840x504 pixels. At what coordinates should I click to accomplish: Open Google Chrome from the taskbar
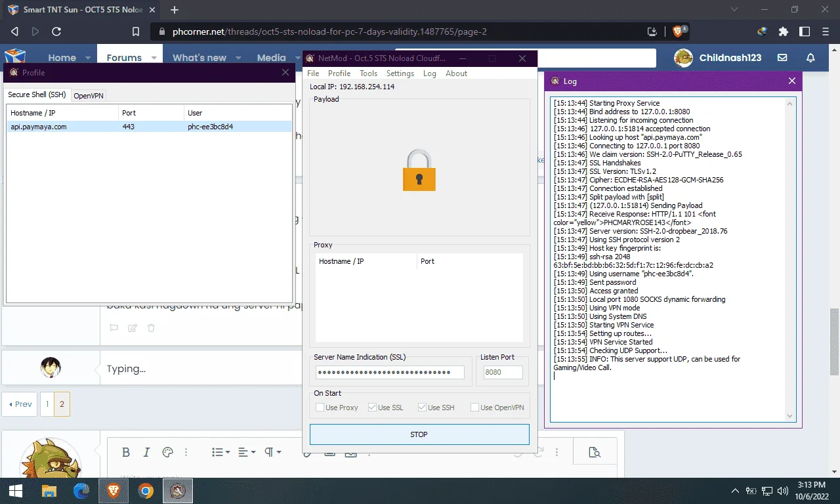(146, 491)
